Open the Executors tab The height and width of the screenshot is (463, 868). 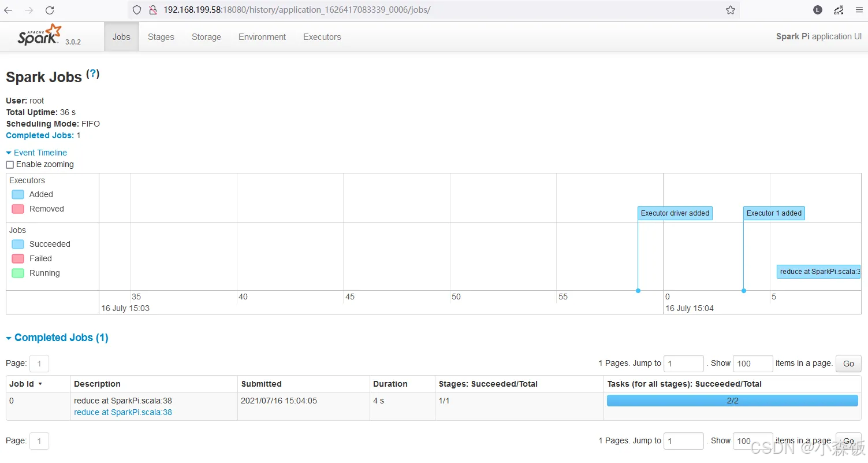click(x=322, y=37)
